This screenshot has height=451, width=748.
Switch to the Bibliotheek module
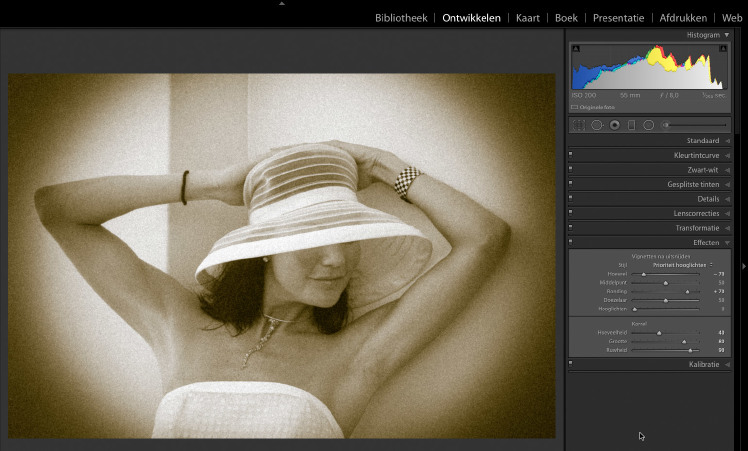tap(401, 18)
